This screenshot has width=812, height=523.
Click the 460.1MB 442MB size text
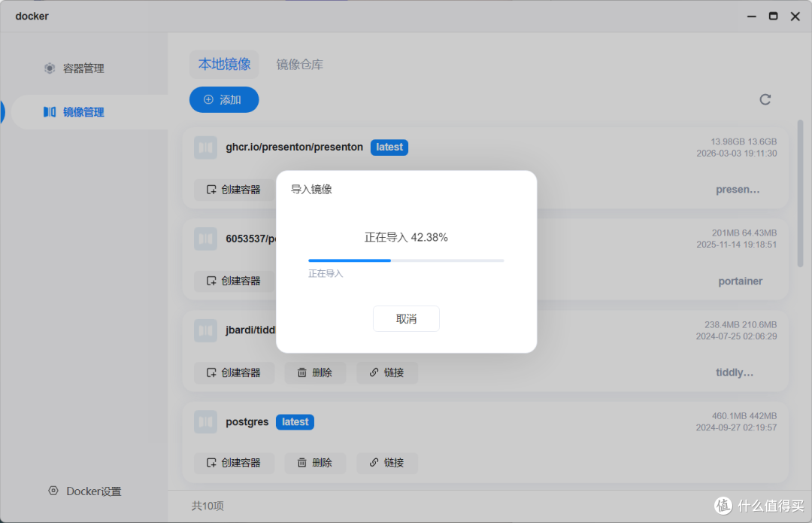click(x=744, y=415)
